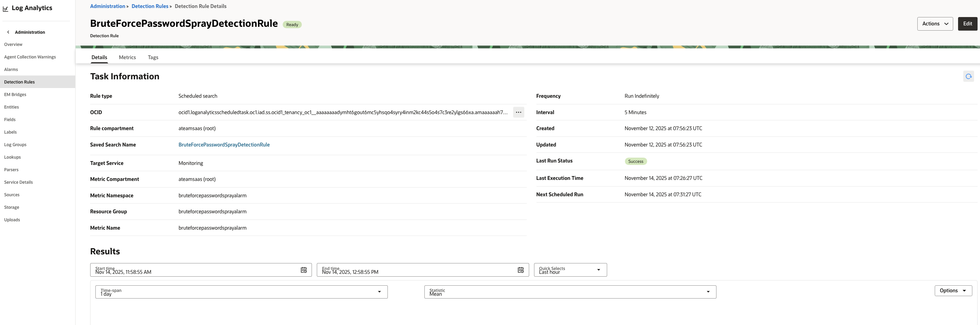
Task: Click the Target Service value 'Monitoring'
Action: pos(190,164)
